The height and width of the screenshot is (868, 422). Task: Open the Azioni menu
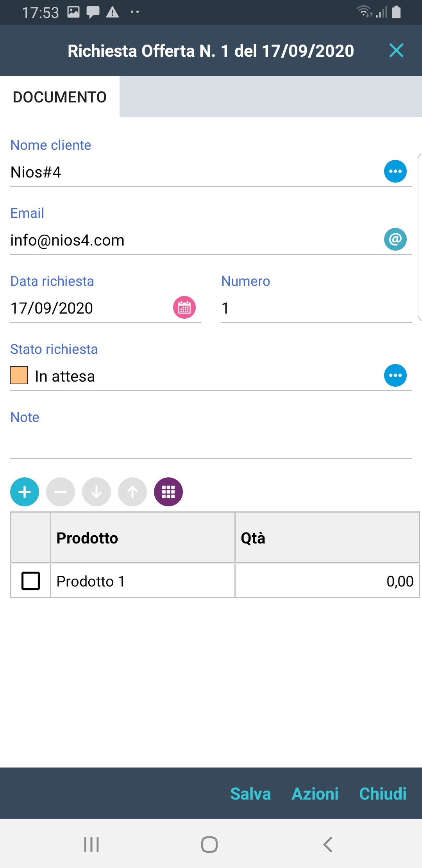[x=315, y=794]
